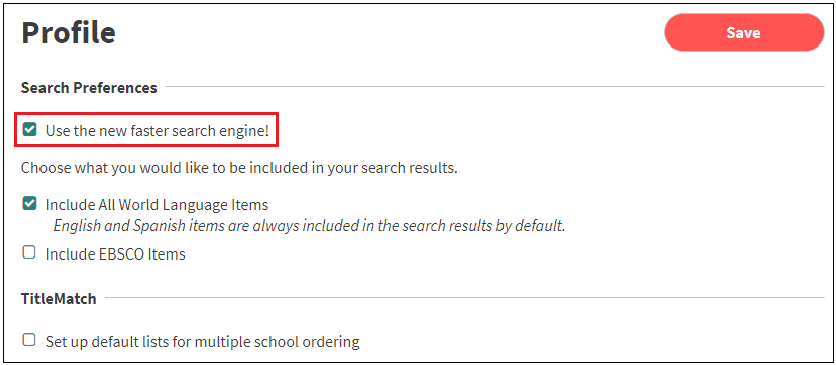Tick the default lists for multiple school ordering box
836x365 pixels.
point(29,340)
